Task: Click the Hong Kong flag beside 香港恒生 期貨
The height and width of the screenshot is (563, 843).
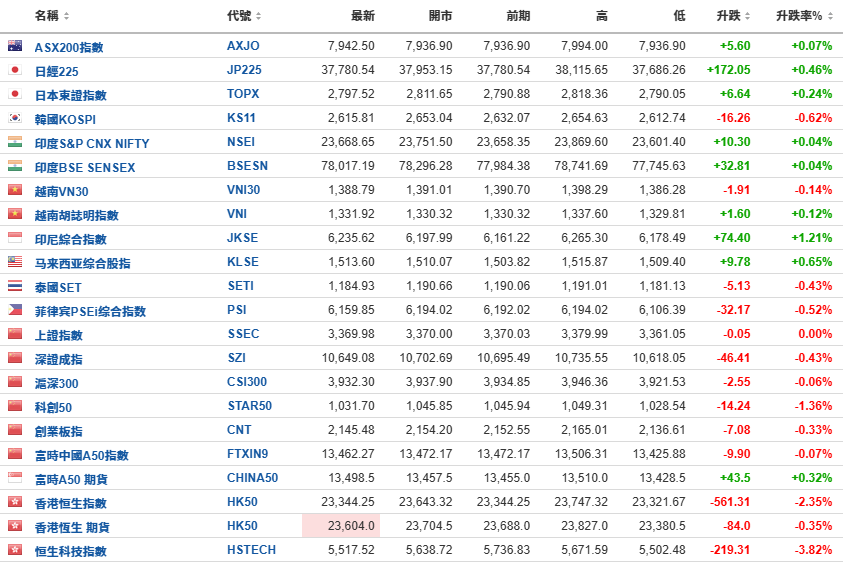Action: 15,526
